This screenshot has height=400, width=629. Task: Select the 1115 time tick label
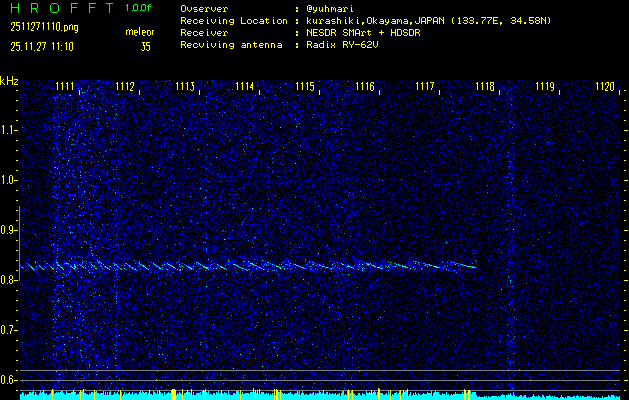pyautogui.click(x=305, y=87)
